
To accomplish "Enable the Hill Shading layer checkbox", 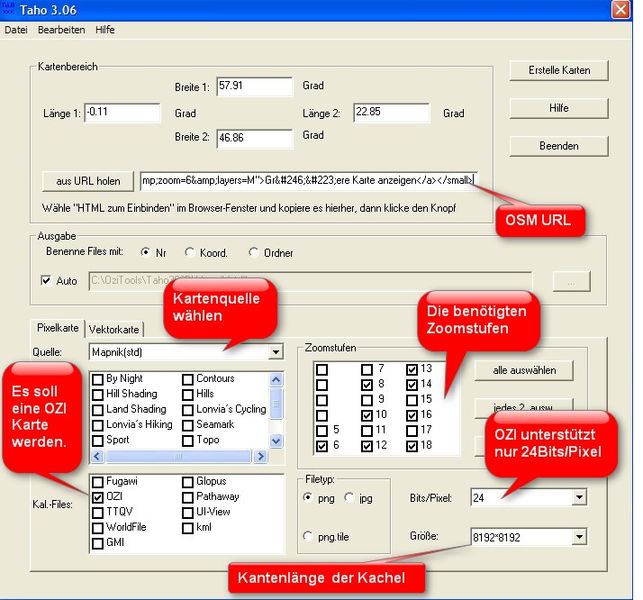I will [98, 394].
